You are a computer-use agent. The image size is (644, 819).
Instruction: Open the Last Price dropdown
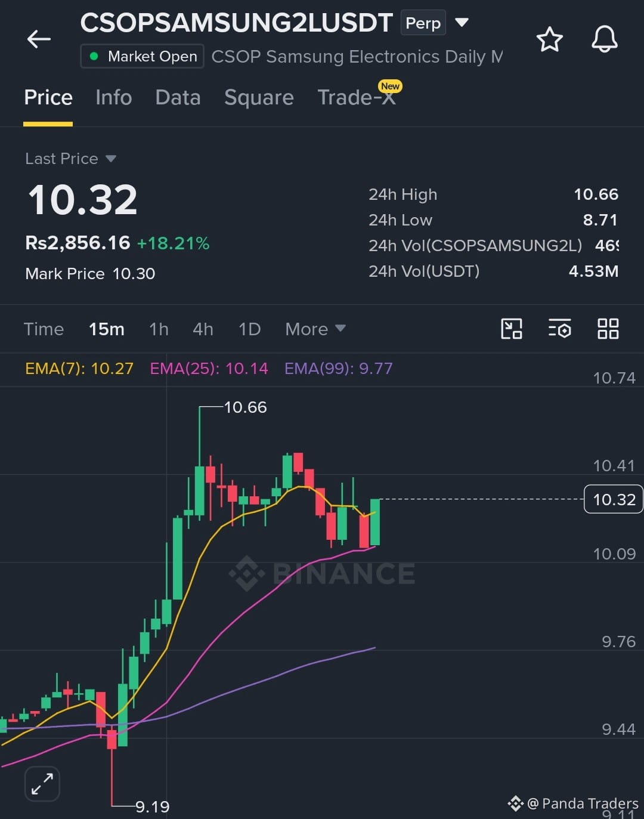70,159
